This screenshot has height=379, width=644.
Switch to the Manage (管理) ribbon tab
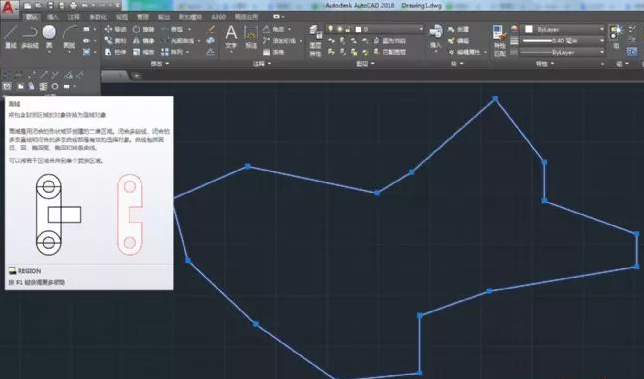[143, 17]
